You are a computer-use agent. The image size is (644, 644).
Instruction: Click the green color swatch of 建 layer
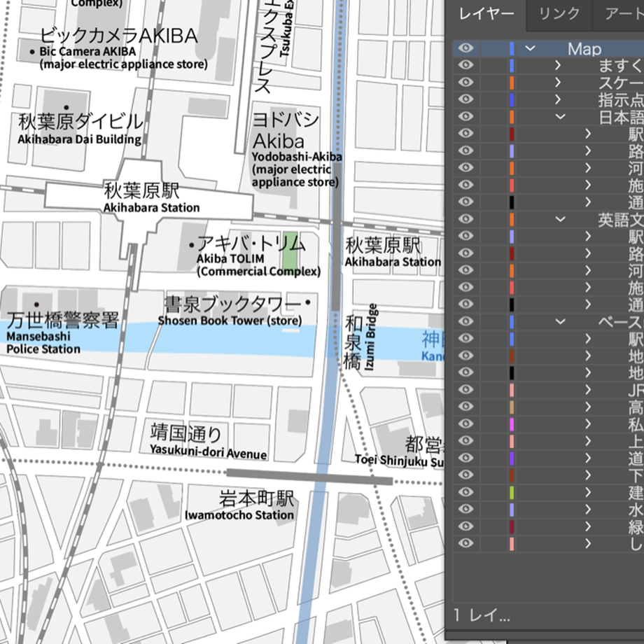512,492
